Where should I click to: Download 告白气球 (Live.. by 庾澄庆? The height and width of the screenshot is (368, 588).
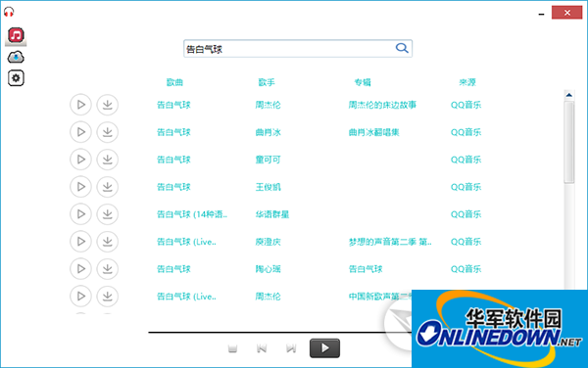(x=108, y=241)
